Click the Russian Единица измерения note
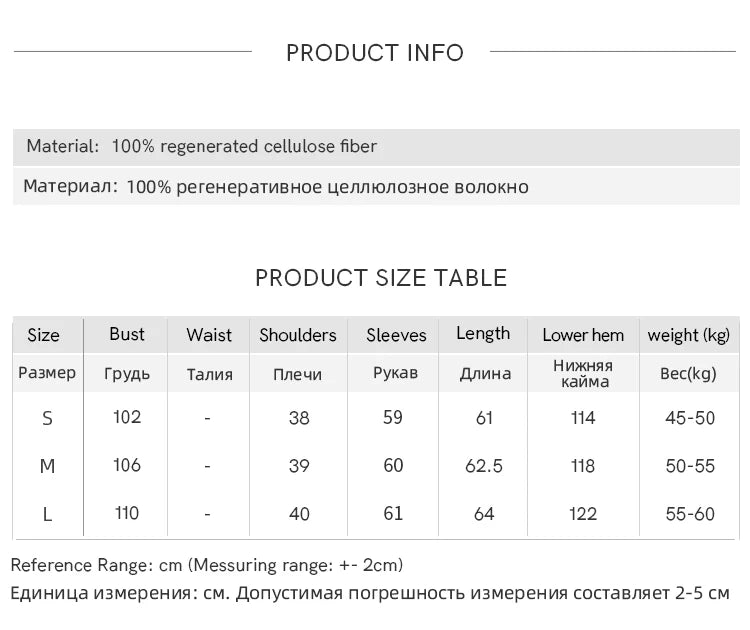The image size is (750, 630). click(370, 593)
